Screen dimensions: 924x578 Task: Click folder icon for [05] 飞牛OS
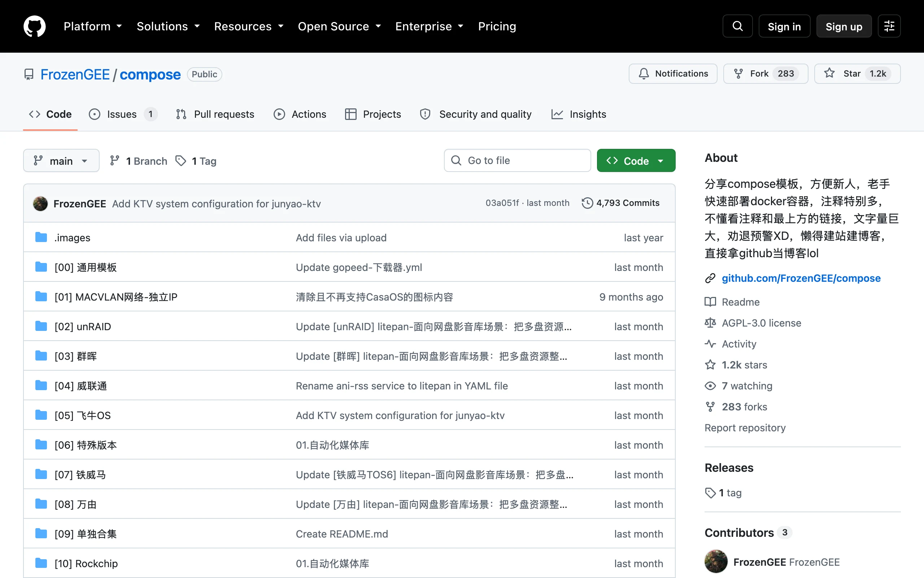tap(41, 415)
